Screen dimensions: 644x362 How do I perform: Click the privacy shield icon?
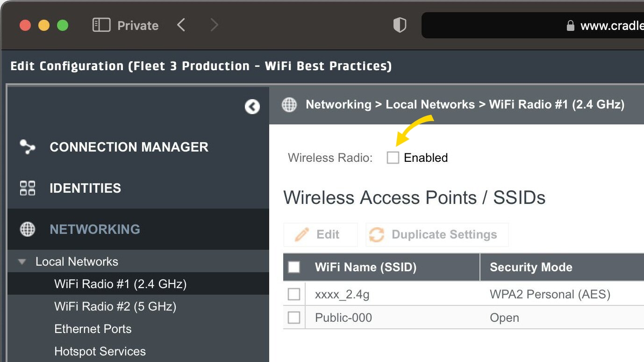pyautogui.click(x=400, y=25)
